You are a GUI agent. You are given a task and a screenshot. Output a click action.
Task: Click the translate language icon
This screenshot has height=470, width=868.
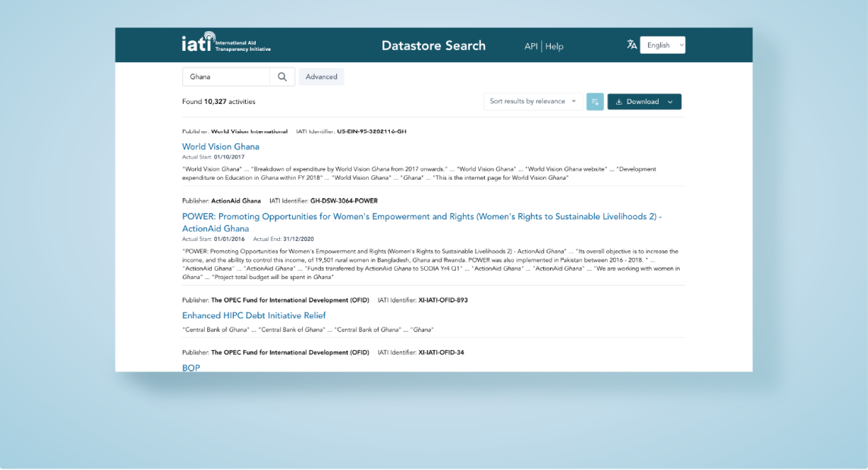point(631,45)
